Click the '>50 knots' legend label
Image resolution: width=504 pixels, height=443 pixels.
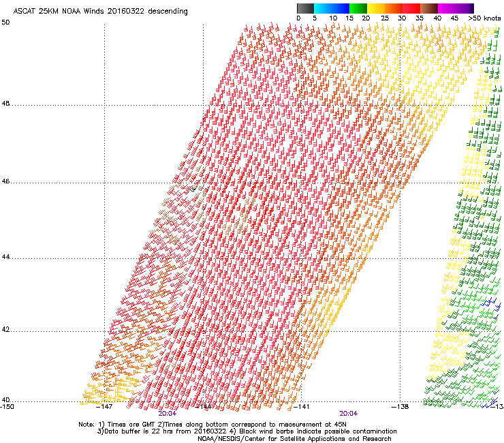[484, 18]
